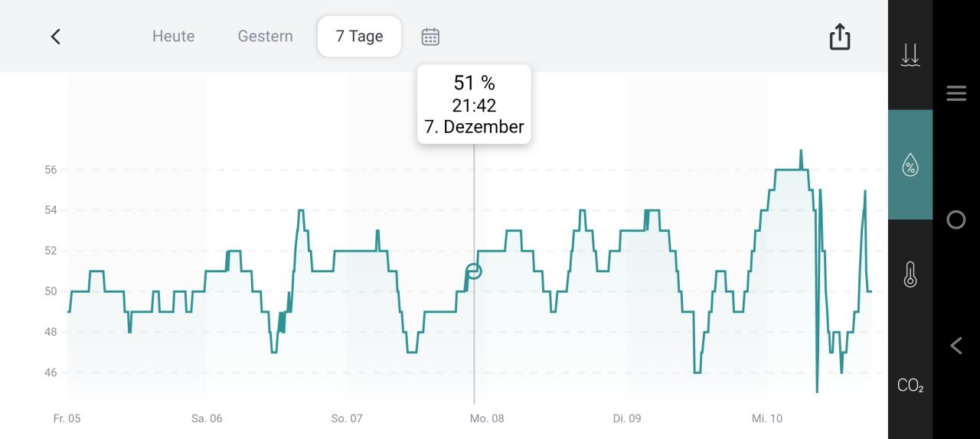The height and width of the screenshot is (439, 980).
Task: Show the temperature thermometer chart
Action: click(x=910, y=274)
